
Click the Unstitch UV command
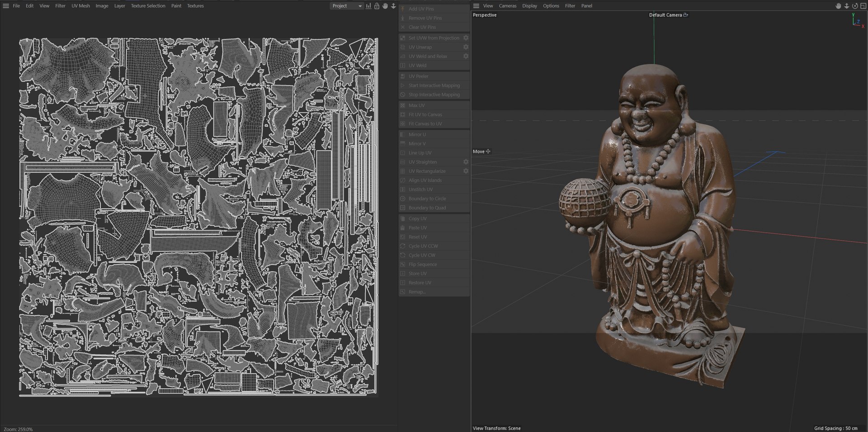(x=434, y=190)
